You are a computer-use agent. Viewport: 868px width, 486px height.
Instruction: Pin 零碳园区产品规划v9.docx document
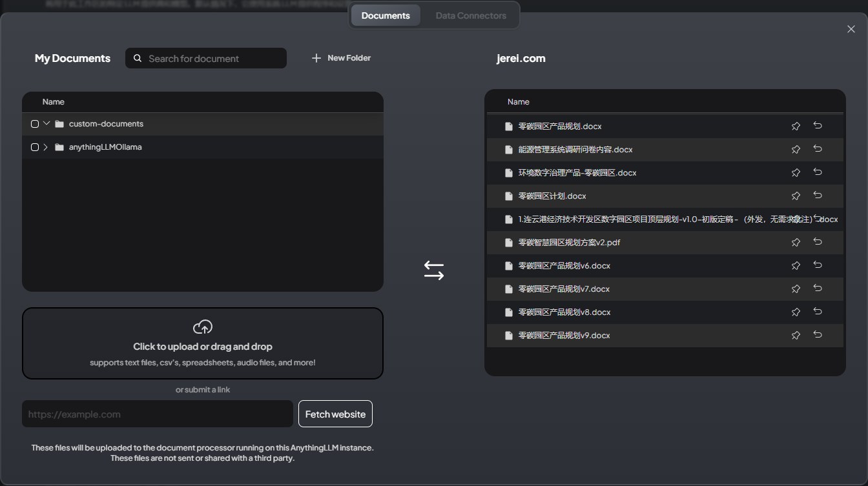[796, 336]
